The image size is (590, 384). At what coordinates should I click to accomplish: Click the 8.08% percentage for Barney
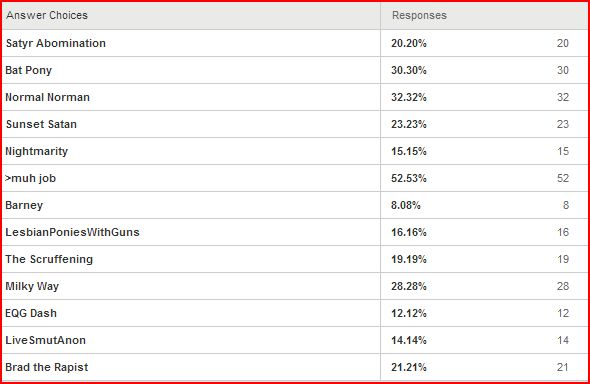point(406,205)
